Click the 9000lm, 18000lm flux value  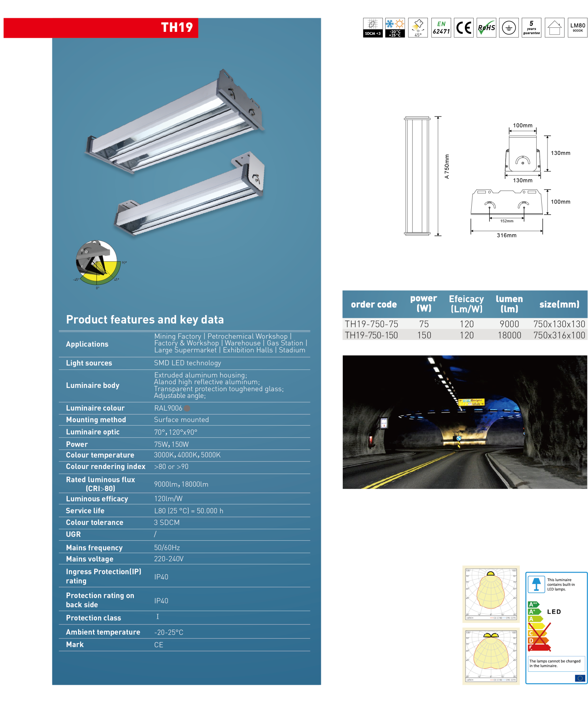click(181, 484)
